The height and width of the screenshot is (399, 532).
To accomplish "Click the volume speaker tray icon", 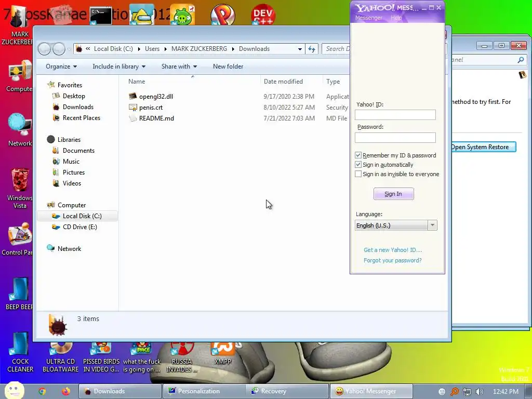I will [x=480, y=392].
